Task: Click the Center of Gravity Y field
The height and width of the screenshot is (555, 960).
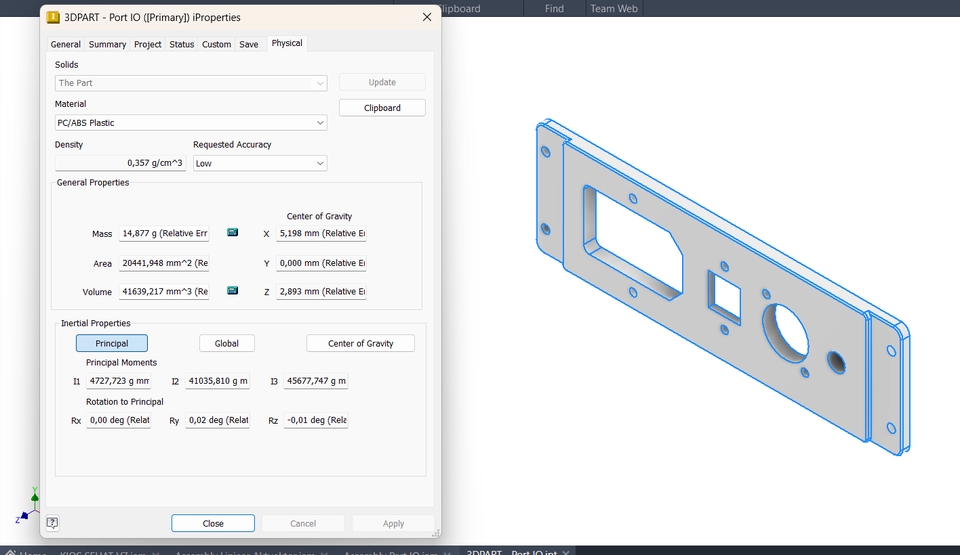Action: click(x=321, y=263)
